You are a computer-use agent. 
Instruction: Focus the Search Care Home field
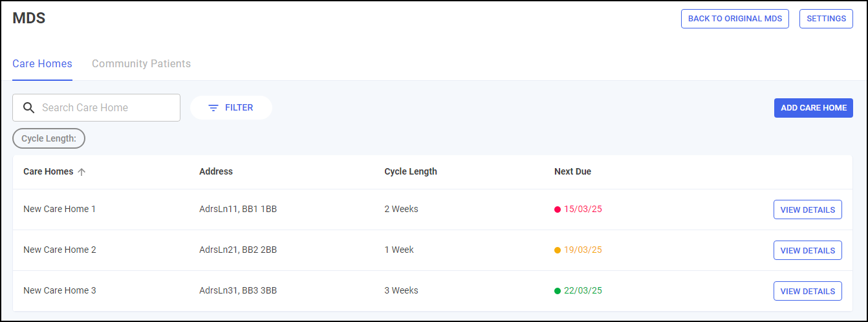[103, 108]
